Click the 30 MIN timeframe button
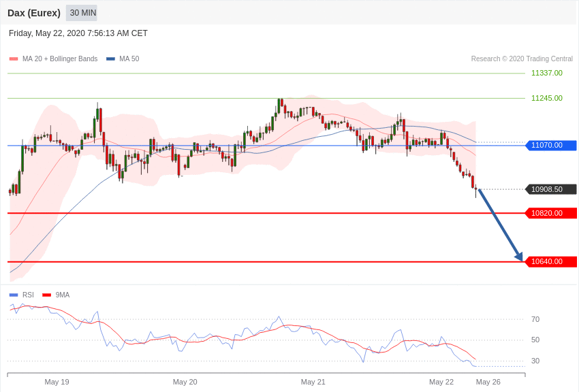579x392 pixels. point(82,13)
